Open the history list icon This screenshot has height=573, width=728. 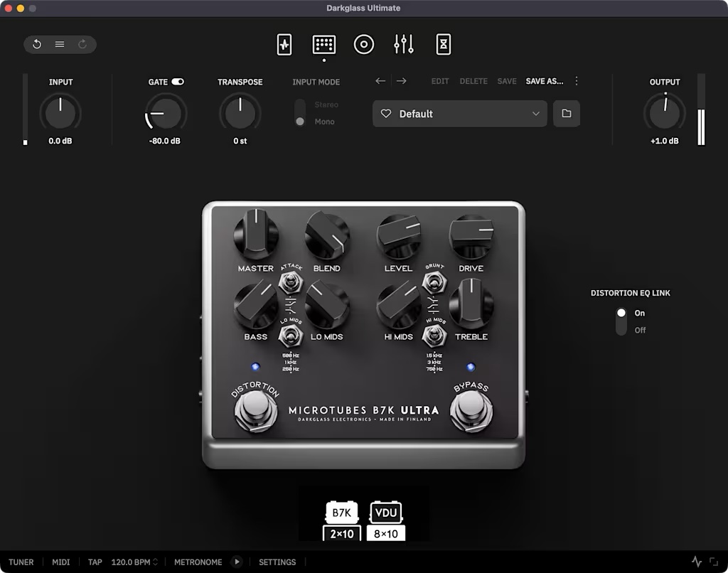tap(60, 45)
